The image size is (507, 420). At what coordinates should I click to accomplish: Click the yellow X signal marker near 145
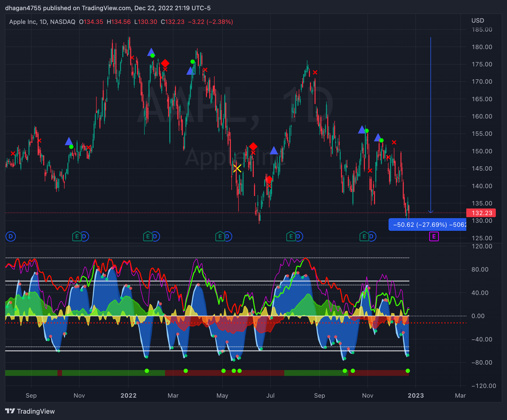tap(237, 168)
